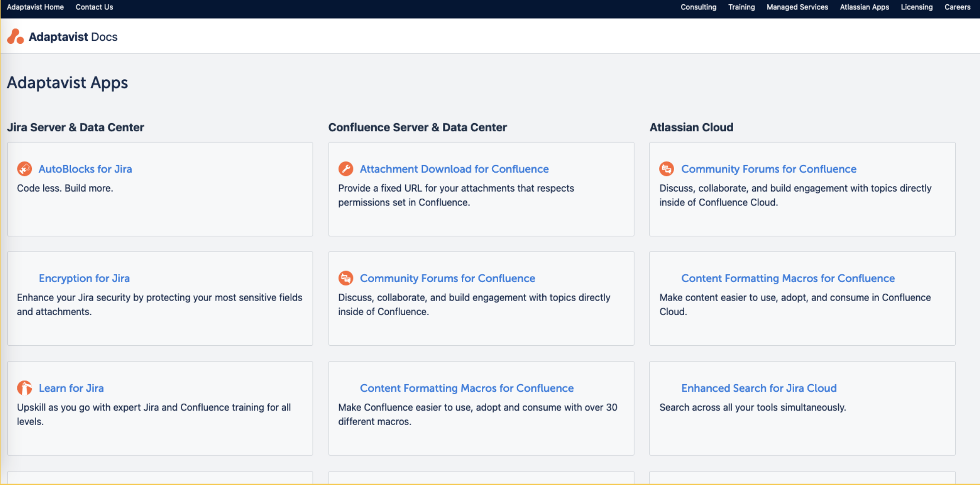980x485 pixels.
Task: Open Content Formatting Macros link under Confluence Server
Action: [467, 388]
